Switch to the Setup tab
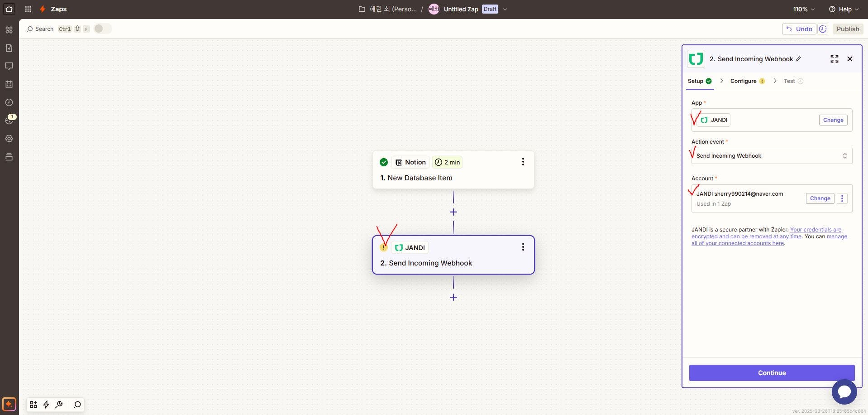Viewport: 868px width, 415px height. point(700,81)
